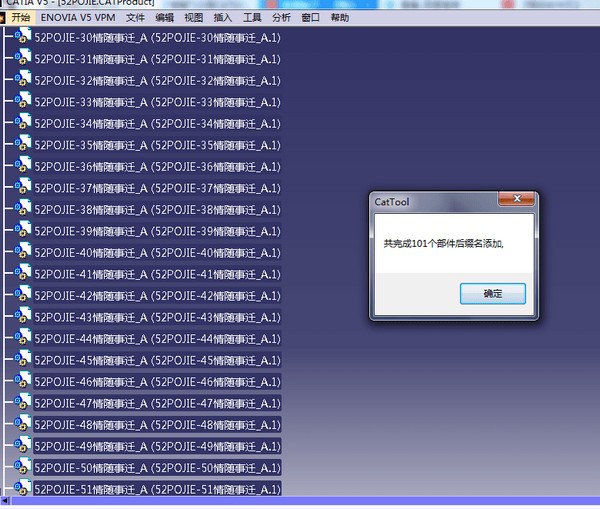600x509 pixels.
Task: Select tree node 52POJIE-45情随事迁_A
Action: [157, 360]
